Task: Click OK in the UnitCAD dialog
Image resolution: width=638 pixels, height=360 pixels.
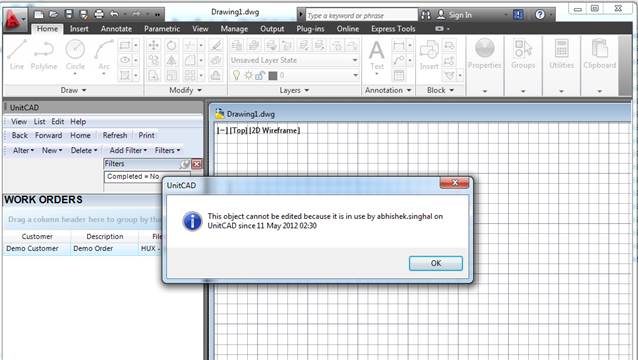Action: (436, 263)
